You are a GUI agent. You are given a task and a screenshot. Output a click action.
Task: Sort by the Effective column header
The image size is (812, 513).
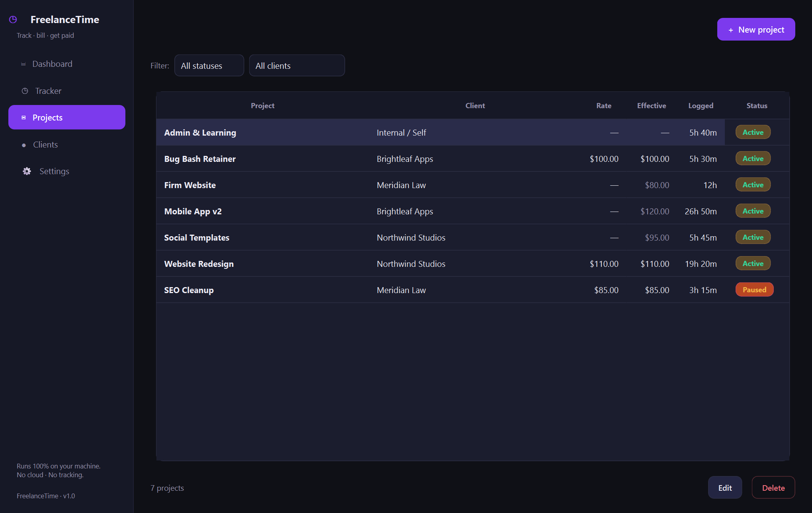652,106
